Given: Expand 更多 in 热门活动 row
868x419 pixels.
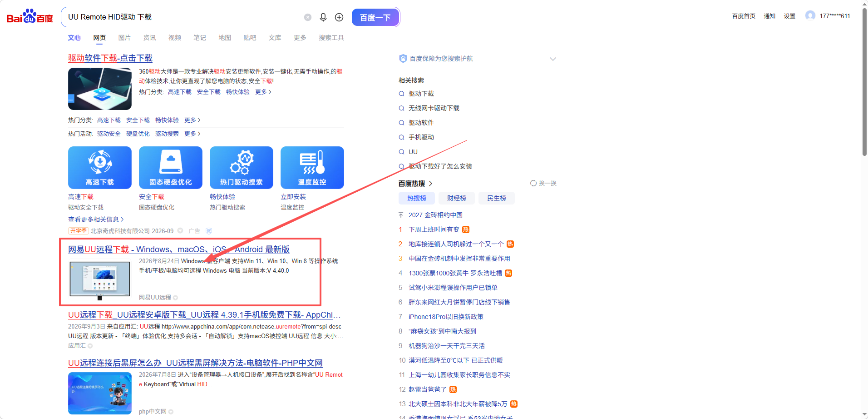Looking at the screenshot, I should 192,134.
